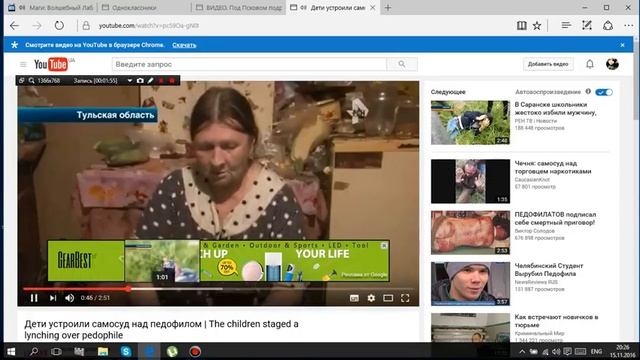Take screenshot with recorder camera icon
Viewport: 640px width, 360px height.
(140, 80)
